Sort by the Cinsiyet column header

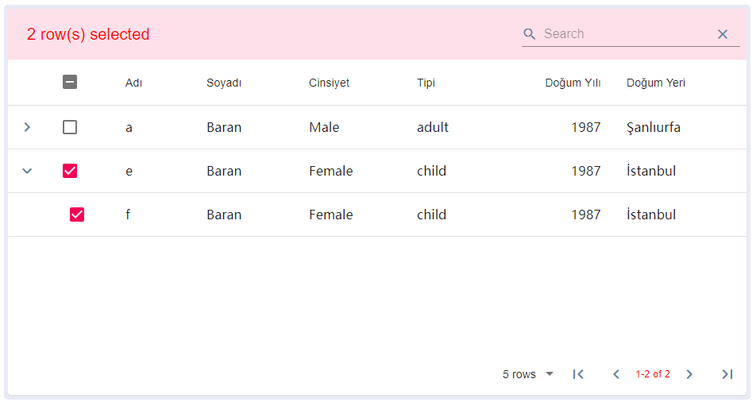tap(329, 83)
